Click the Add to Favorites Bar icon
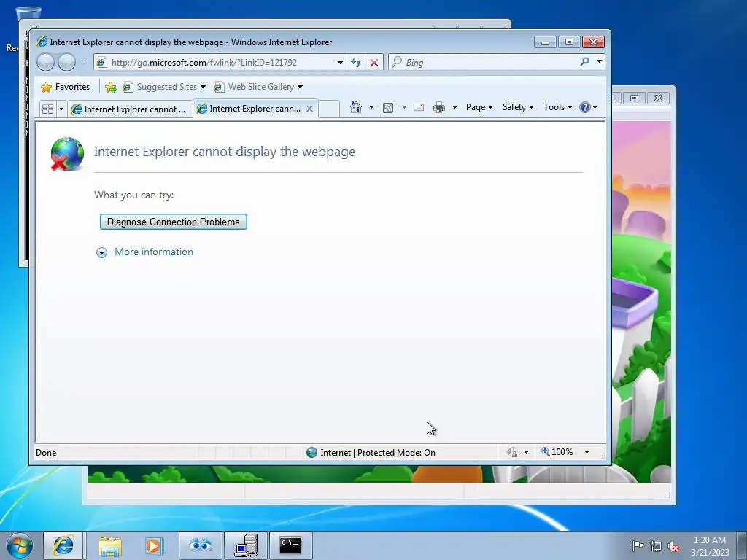The height and width of the screenshot is (560, 747). pos(111,87)
